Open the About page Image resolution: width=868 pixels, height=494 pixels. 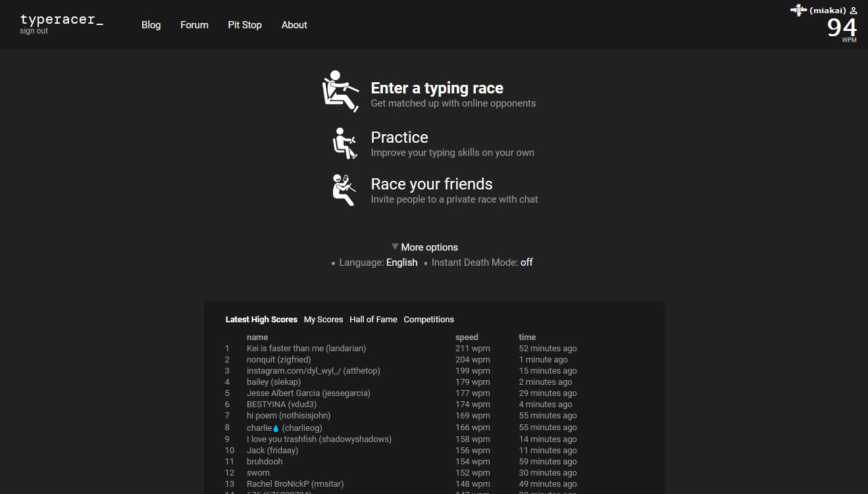294,25
